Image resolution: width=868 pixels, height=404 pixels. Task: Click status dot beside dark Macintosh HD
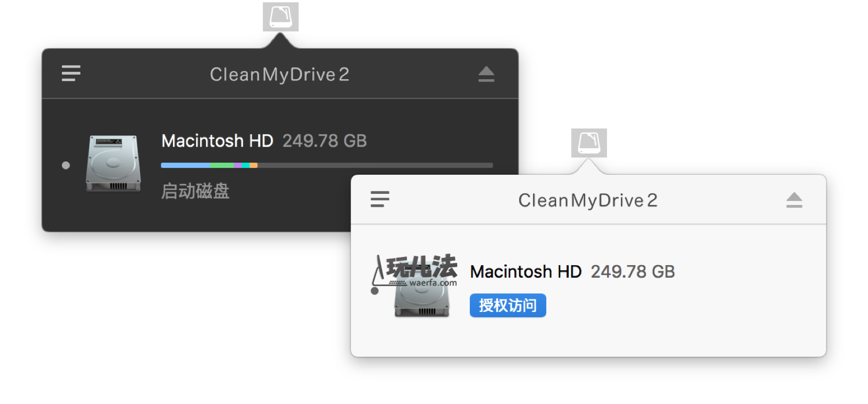tap(66, 166)
